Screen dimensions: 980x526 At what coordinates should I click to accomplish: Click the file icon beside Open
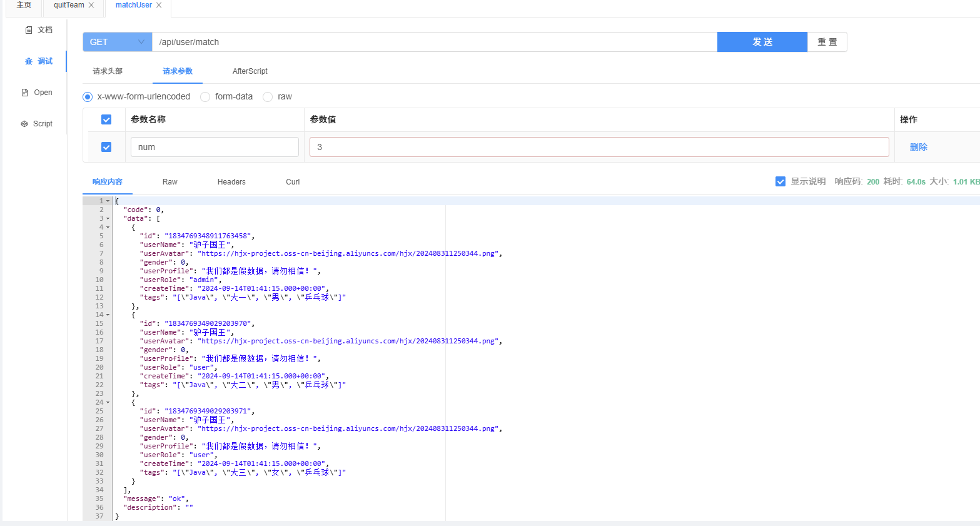[25, 93]
